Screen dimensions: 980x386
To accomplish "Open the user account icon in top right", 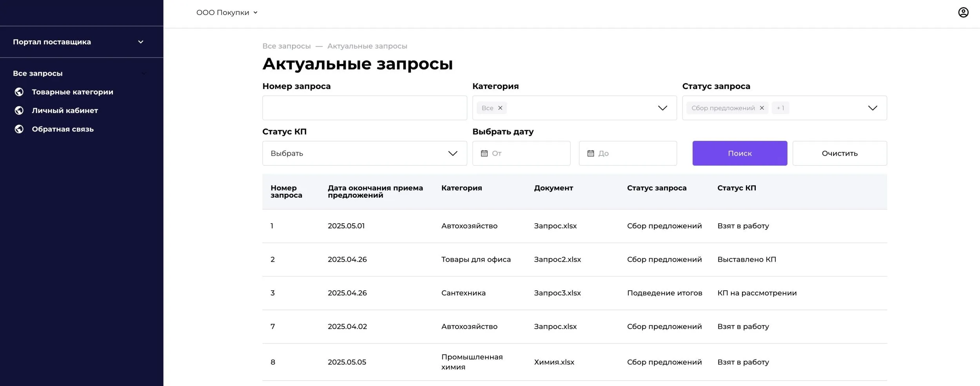I will (964, 12).
